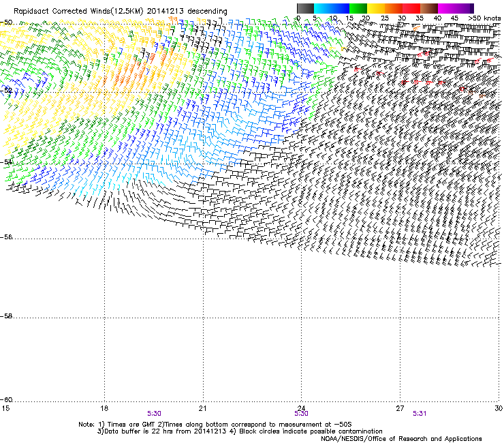
Task: Click the cyan 5-10 knots legend swatch
Action: click(323, 8)
